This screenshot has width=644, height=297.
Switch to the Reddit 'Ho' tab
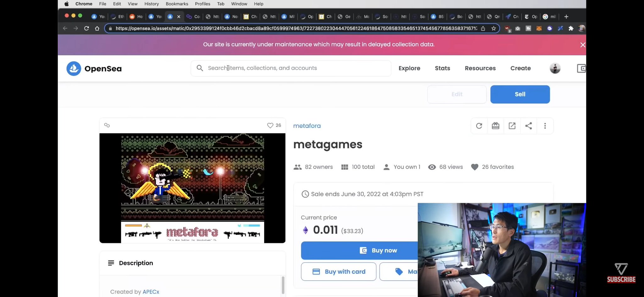click(136, 17)
